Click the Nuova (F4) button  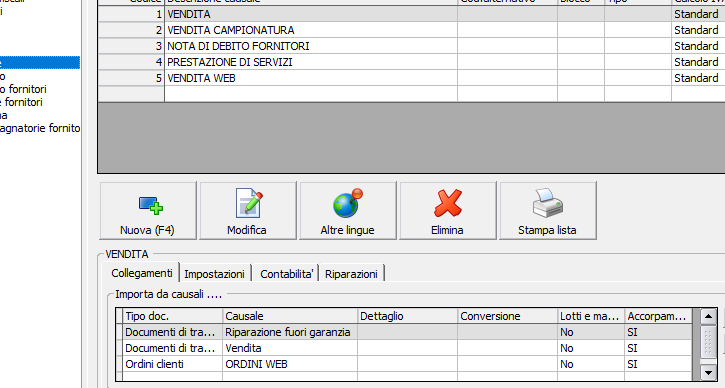pyautogui.click(x=148, y=211)
